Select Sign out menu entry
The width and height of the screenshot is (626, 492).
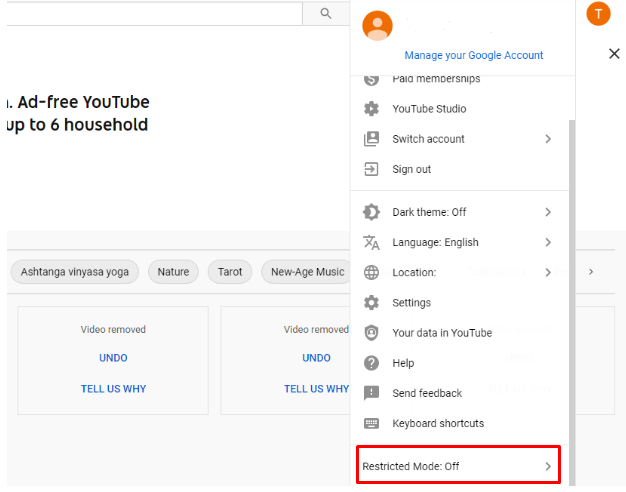click(x=460, y=169)
